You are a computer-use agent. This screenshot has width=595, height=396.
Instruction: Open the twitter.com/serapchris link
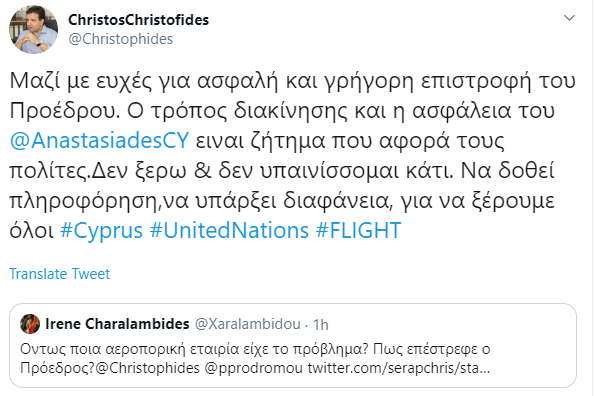[398, 368]
